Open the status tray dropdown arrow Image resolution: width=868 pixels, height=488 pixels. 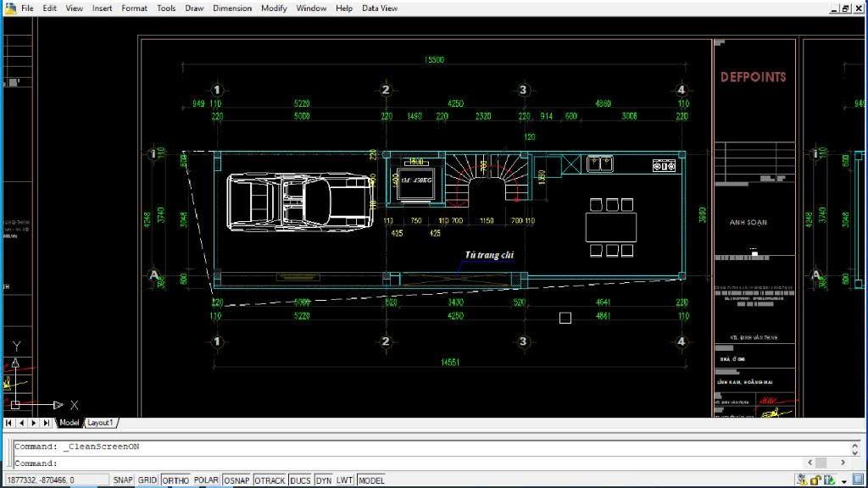[844, 480]
